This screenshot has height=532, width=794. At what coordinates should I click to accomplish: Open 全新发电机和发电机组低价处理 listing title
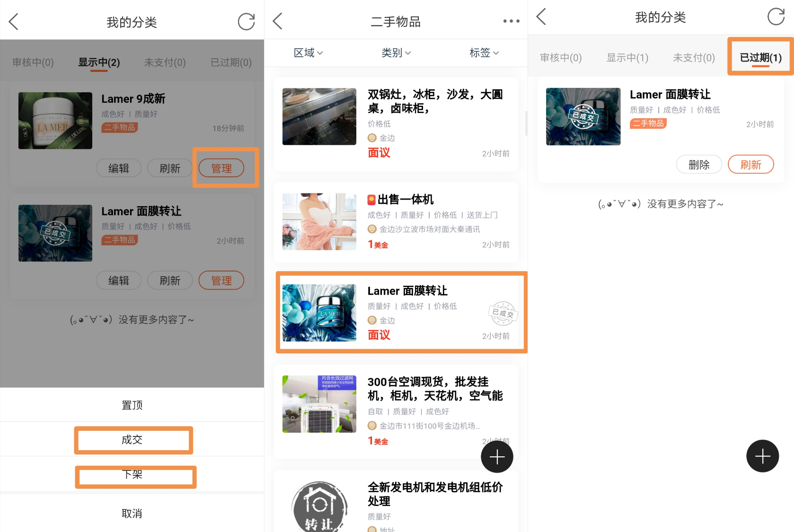click(435, 494)
